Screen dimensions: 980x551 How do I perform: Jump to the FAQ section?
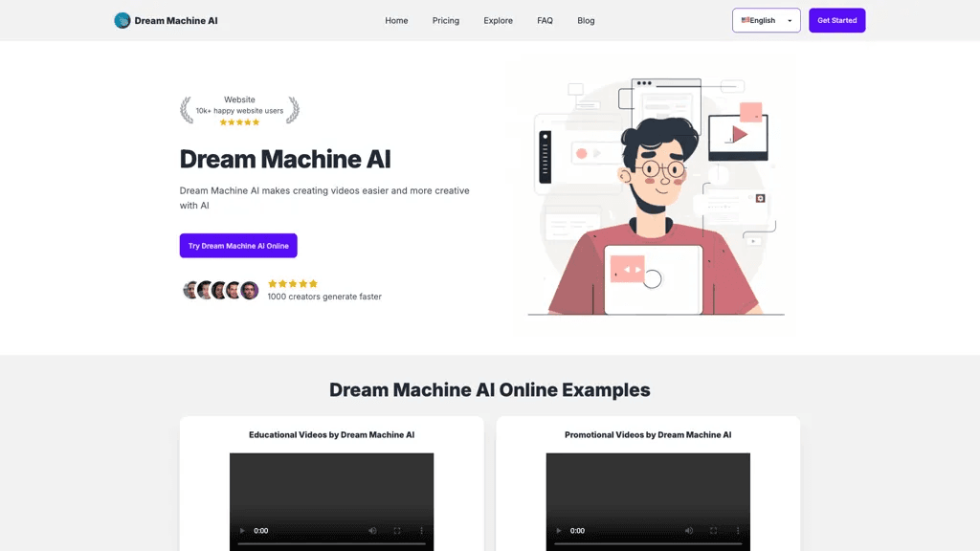pos(545,21)
